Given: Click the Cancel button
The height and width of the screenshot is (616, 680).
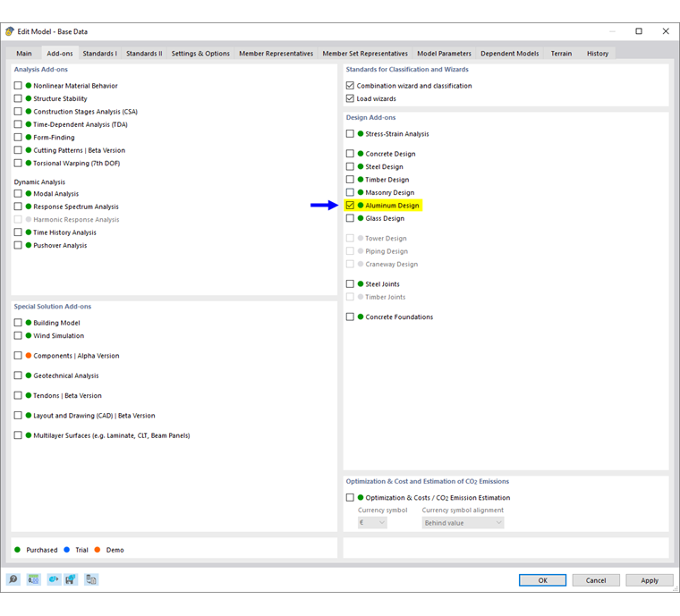Looking at the screenshot, I should click(596, 580).
